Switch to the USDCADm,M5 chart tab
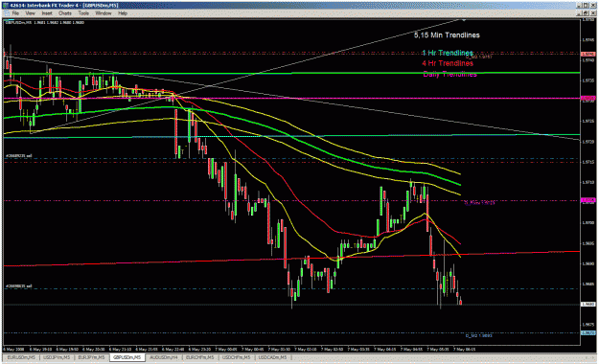599x364 pixels. click(272, 357)
